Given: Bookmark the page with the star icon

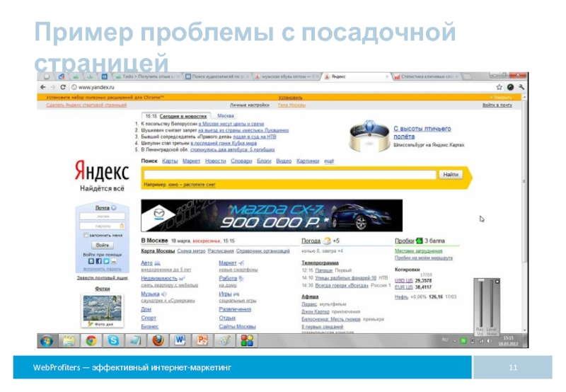Looking at the screenshot, I should click(499, 87).
